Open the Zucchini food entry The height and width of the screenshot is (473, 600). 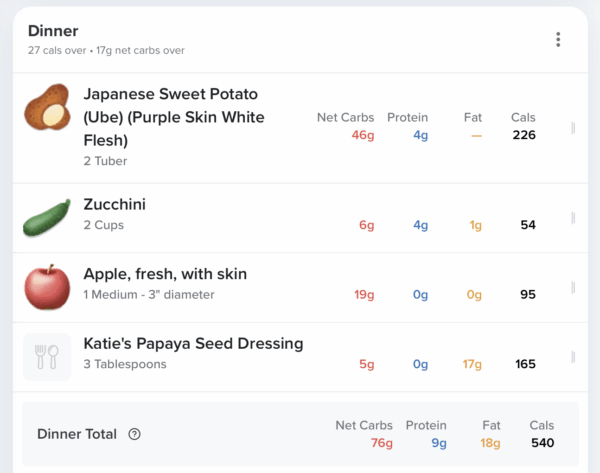coord(114,204)
